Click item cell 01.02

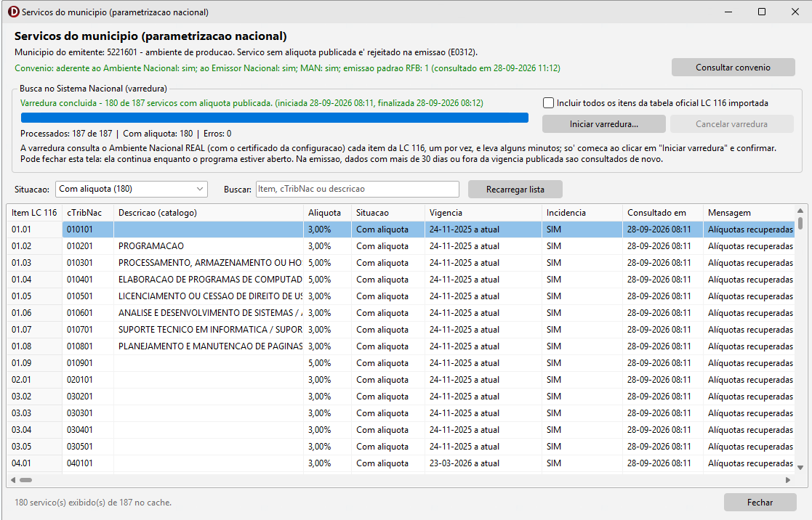click(x=34, y=245)
